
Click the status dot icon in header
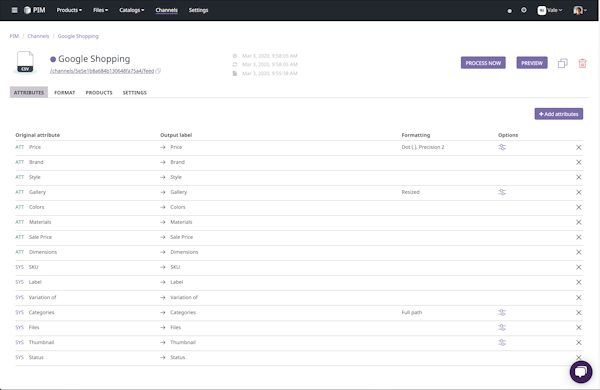tap(509, 11)
